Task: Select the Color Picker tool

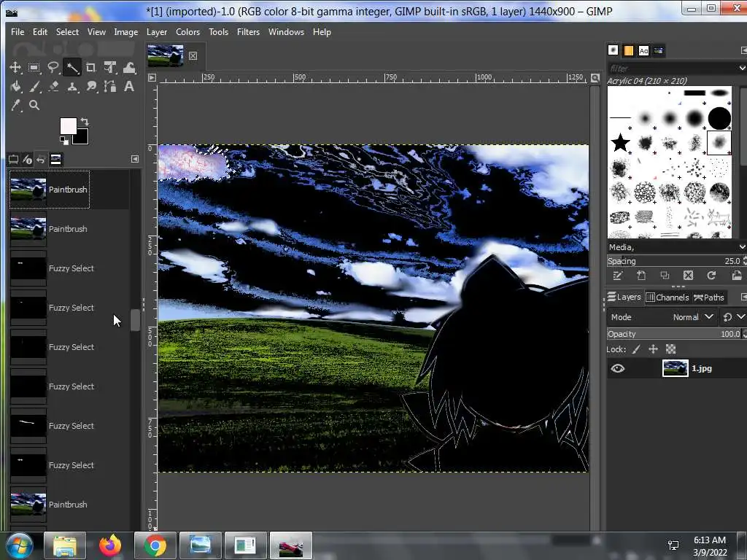Action: [15, 105]
